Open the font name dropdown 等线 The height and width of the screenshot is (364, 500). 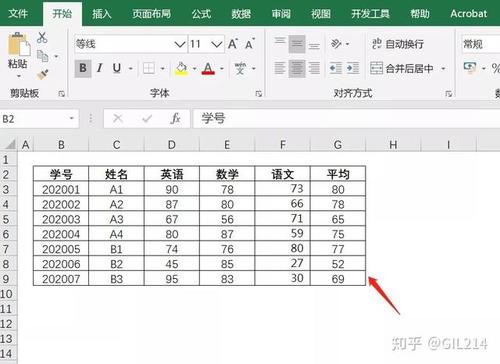point(180,44)
